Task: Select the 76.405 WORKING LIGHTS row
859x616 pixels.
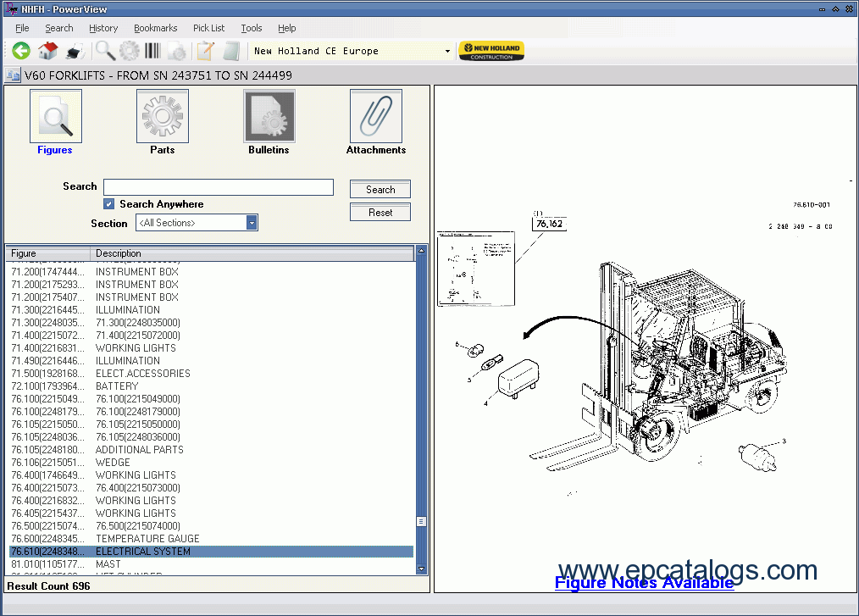Action: pyautogui.click(x=212, y=513)
